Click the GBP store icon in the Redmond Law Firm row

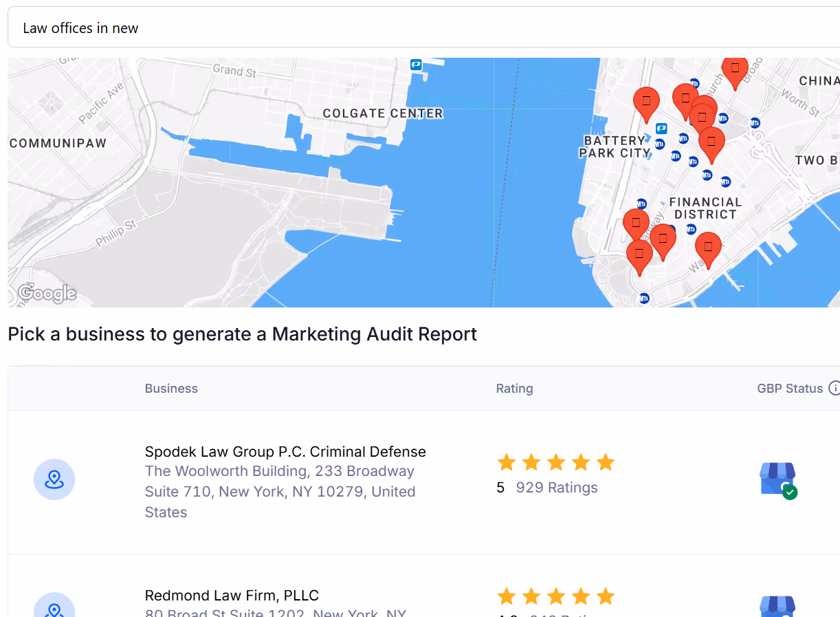(x=778, y=607)
